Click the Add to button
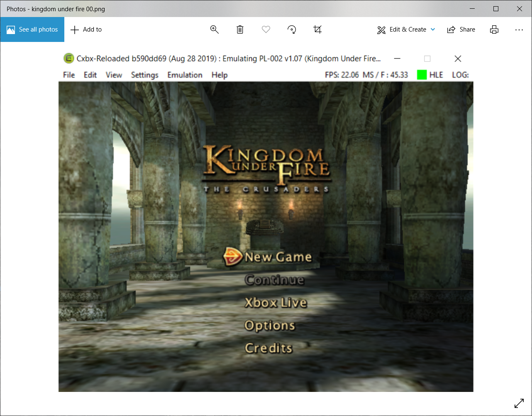The height and width of the screenshot is (416, 532). (x=86, y=29)
